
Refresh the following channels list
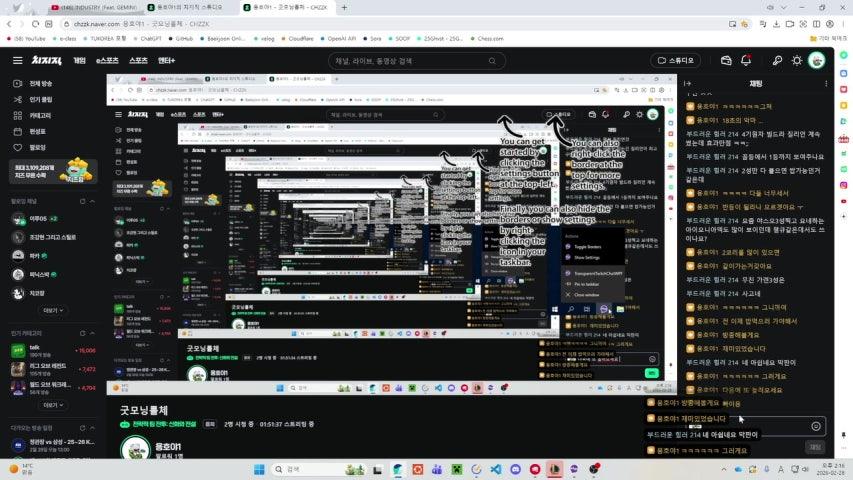pyautogui.click(x=83, y=201)
